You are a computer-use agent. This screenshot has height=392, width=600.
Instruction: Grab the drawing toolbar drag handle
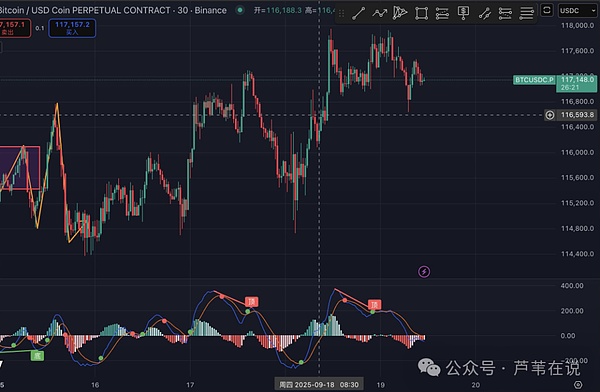[x=341, y=14]
